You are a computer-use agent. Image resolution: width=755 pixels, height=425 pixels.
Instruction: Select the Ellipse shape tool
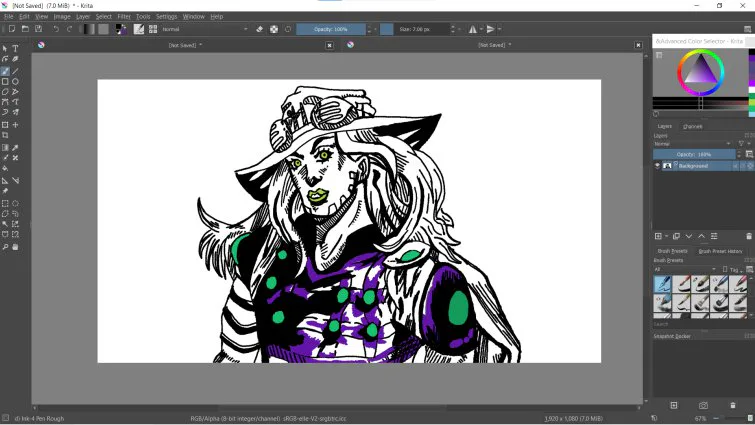(15, 81)
